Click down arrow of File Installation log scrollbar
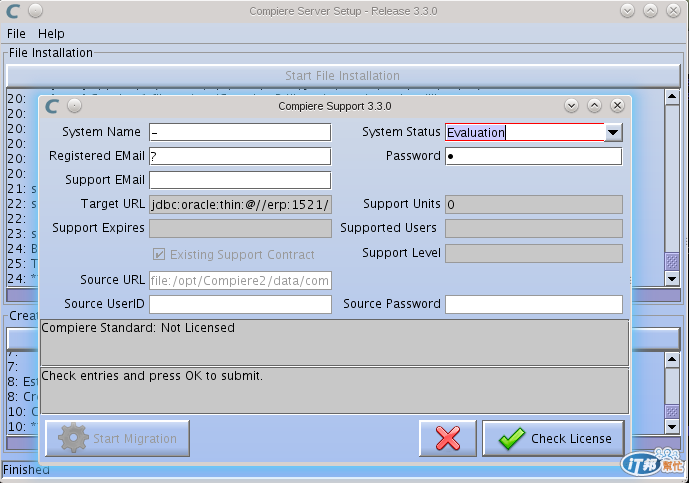689x483 pixels. pyautogui.click(x=672, y=278)
